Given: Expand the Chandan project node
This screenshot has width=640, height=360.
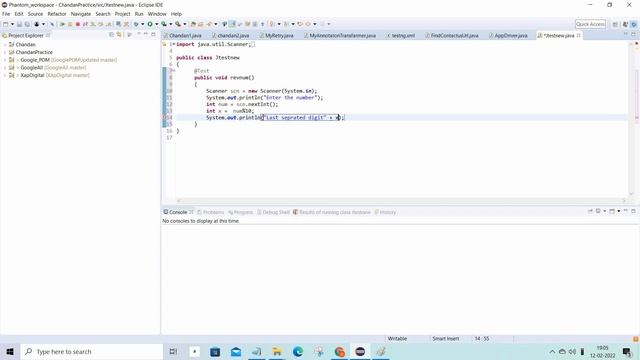Looking at the screenshot, I should coord(5,44).
